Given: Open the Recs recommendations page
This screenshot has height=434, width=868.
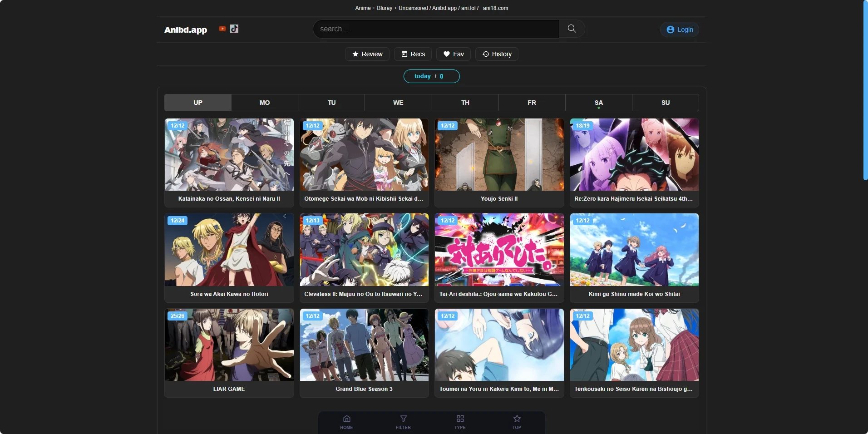Looking at the screenshot, I should 413,54.
